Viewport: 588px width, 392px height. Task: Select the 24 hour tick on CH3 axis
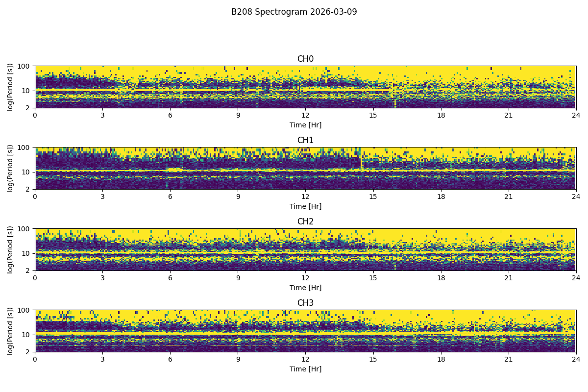pyautogui.click(x=576, y=359)
